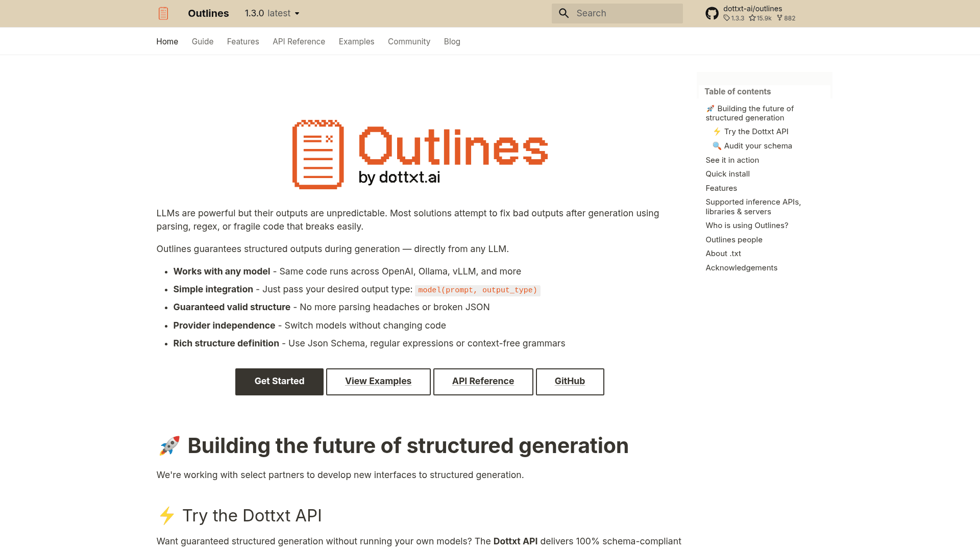This screenshot has width=980, height=551.
Task: Jump to Audit your schema in contents
Action: [753, 146]
